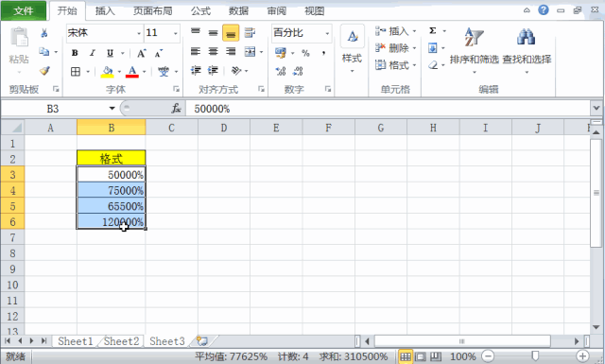The width and height of the screenshot is (605, 364).
Task: Increase indent icon
Action: [x=213, y=70]
